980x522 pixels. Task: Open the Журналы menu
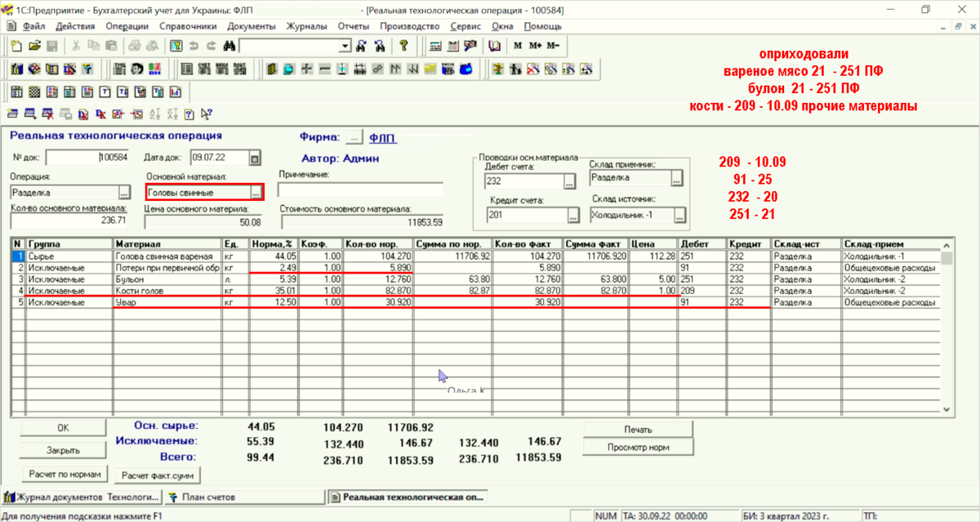(307, 26)
